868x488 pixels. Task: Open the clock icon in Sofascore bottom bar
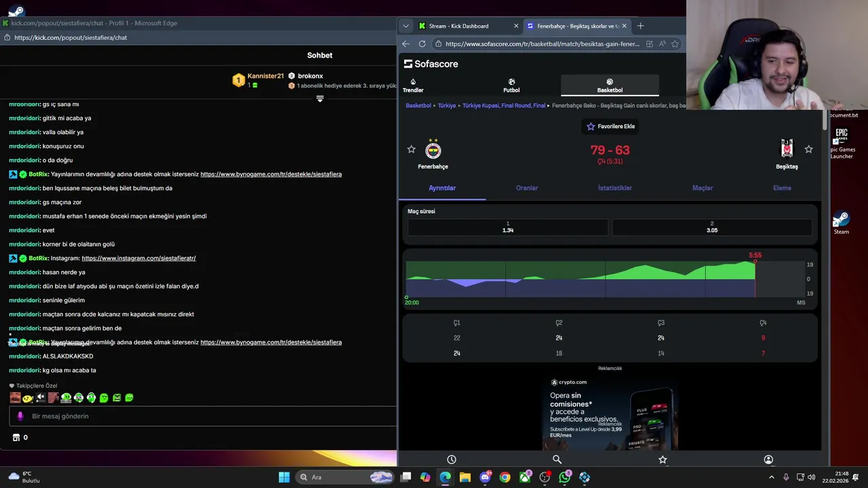452,460
